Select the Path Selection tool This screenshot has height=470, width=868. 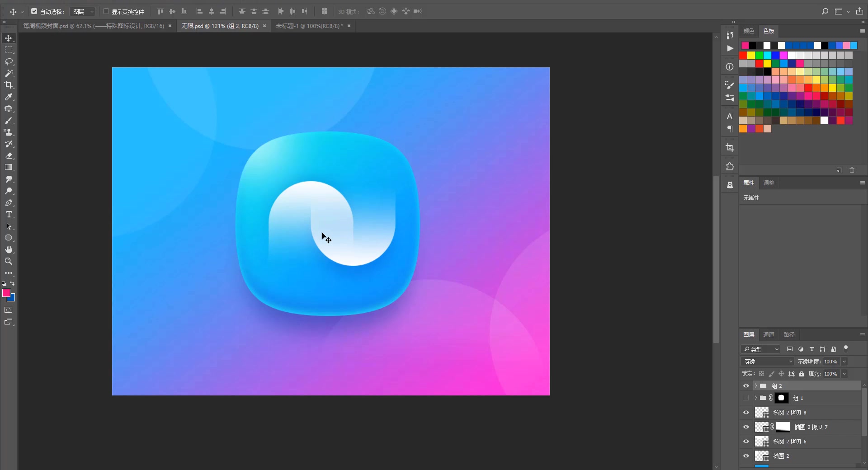[9, 226]
